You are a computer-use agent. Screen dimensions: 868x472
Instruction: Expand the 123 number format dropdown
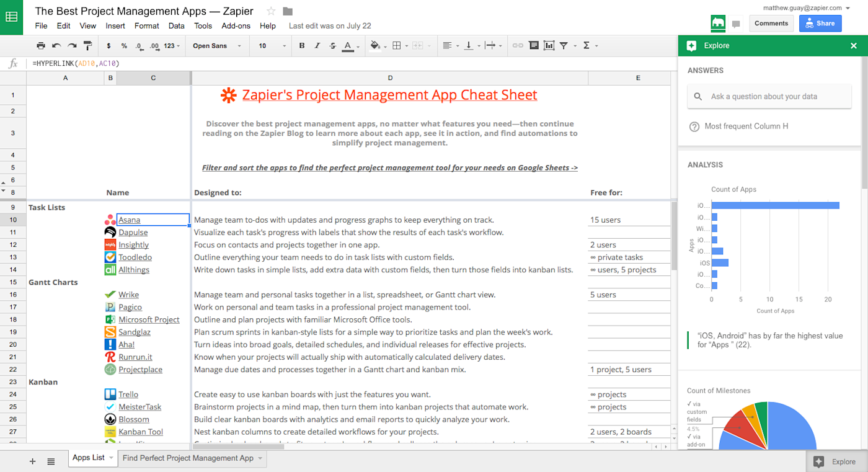click(172, 46)
